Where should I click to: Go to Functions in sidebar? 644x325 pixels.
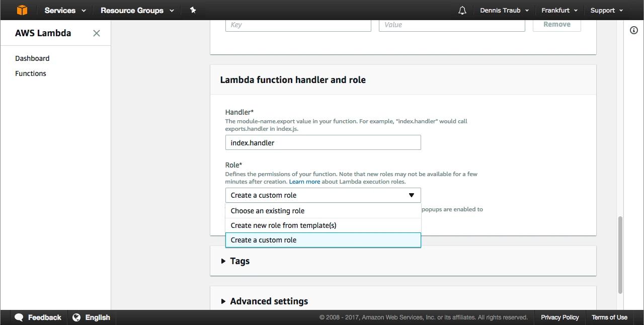(31, 73)
